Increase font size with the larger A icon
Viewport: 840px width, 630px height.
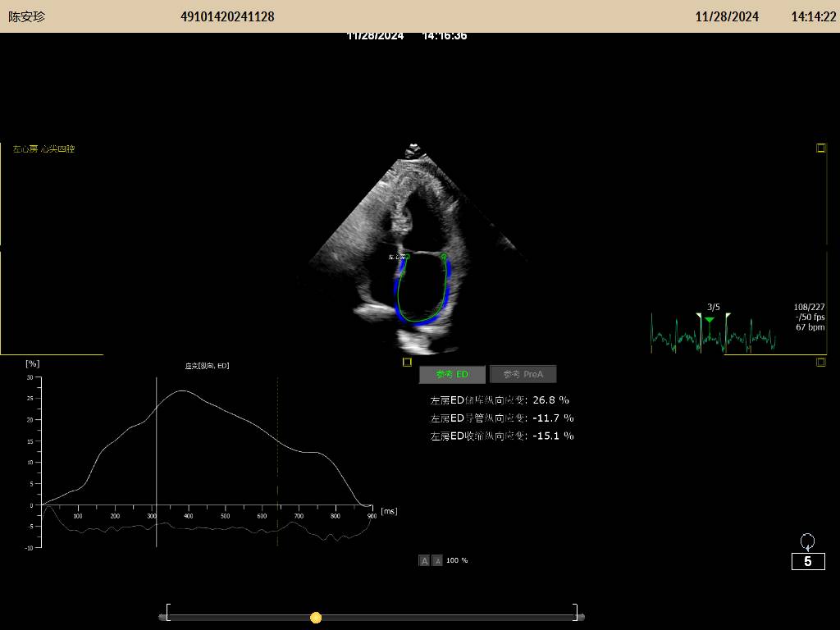424,560
